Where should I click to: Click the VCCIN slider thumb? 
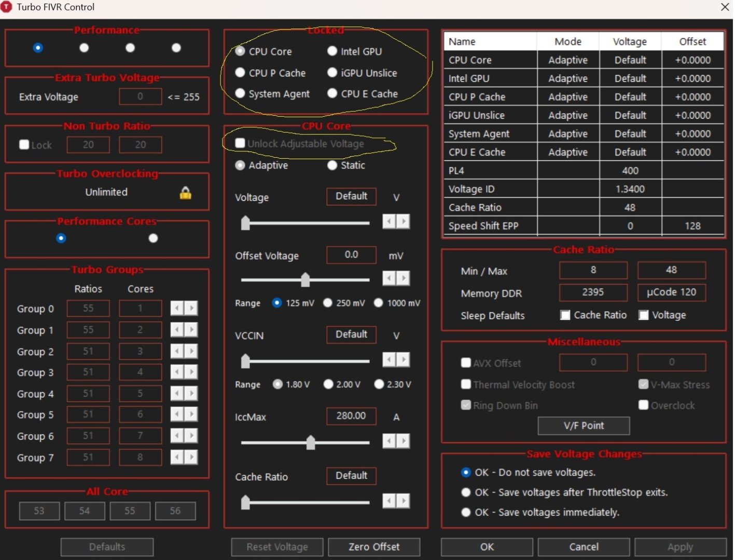245,360
